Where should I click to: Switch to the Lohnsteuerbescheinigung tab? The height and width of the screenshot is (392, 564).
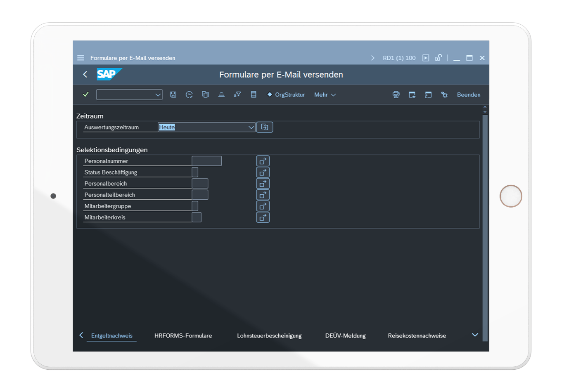[x=269, y=335]
